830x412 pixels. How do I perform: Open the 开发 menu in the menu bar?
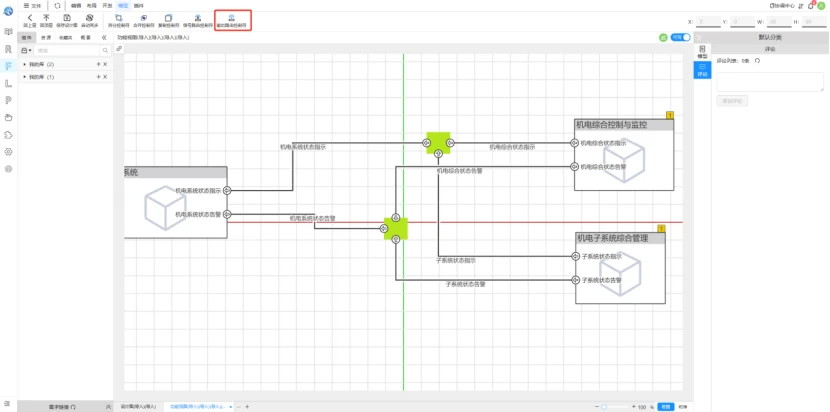click(x=107, y=5)
